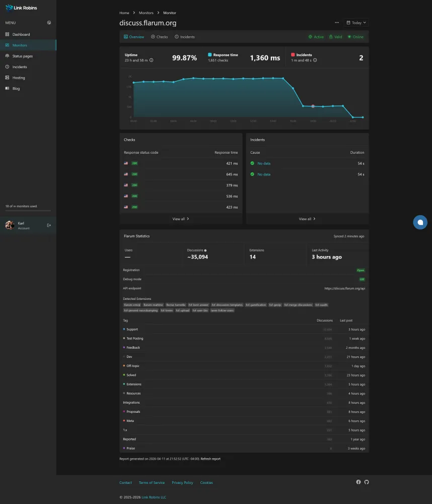Click the Online status badge

(x=355, y=37)
